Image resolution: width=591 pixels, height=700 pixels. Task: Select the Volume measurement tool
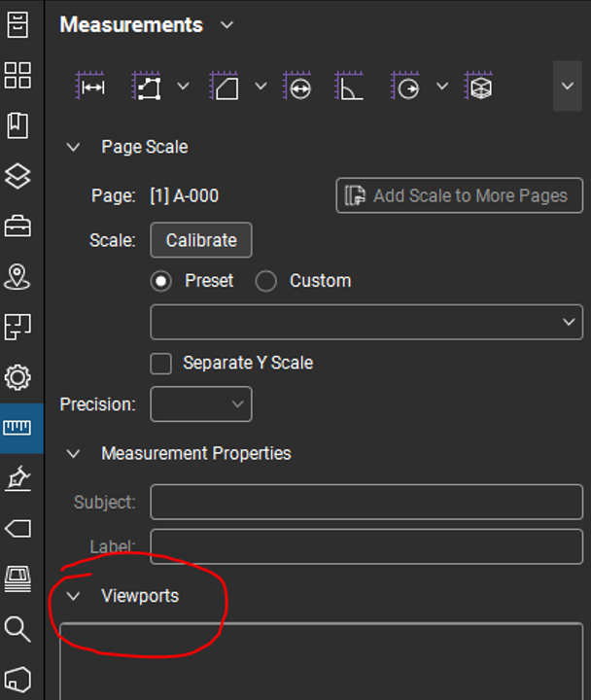pyautogui.click(x=478, y=87)
